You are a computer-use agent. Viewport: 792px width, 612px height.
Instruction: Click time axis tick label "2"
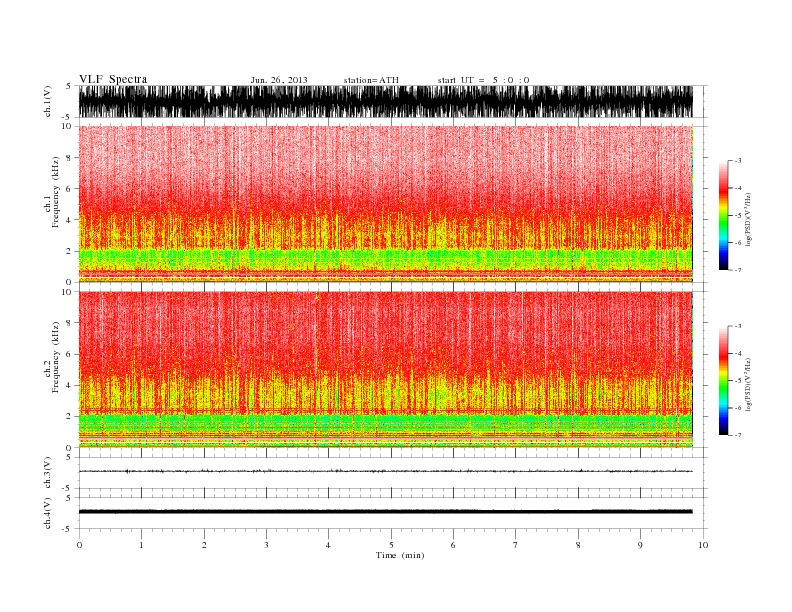click(204, 545)
